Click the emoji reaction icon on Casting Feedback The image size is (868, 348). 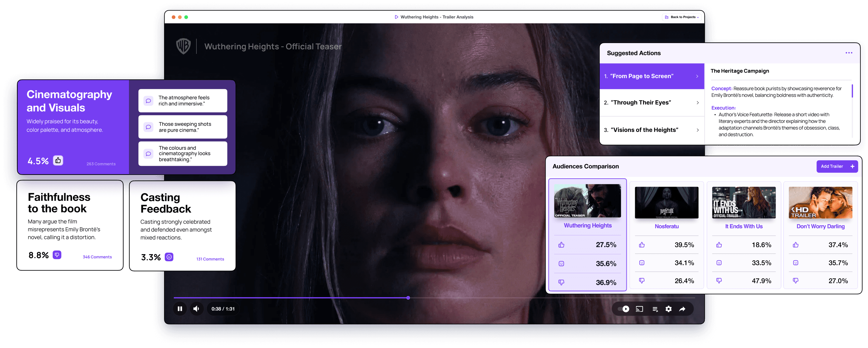coord(169,257)
